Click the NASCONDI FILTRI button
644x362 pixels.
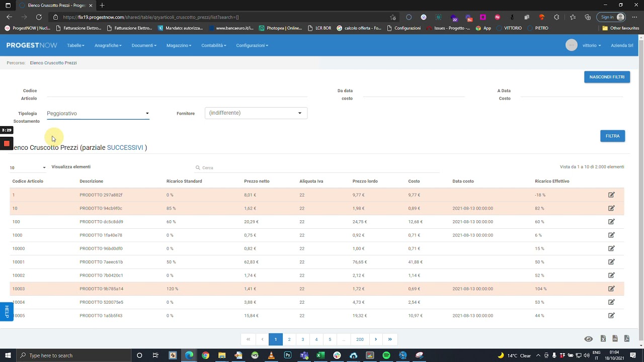(x=607, y=77)
